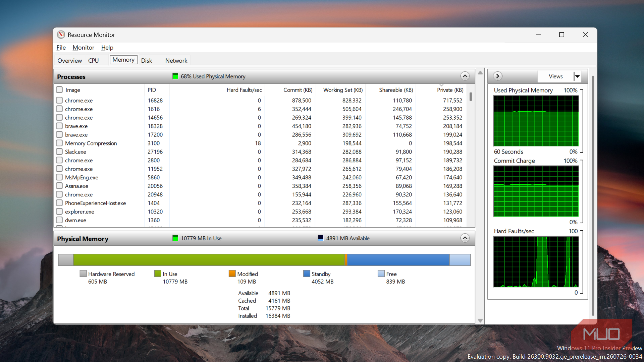644x362 pixels.
Task: Switch to the Network tab
Action: (x=176, y=61)
